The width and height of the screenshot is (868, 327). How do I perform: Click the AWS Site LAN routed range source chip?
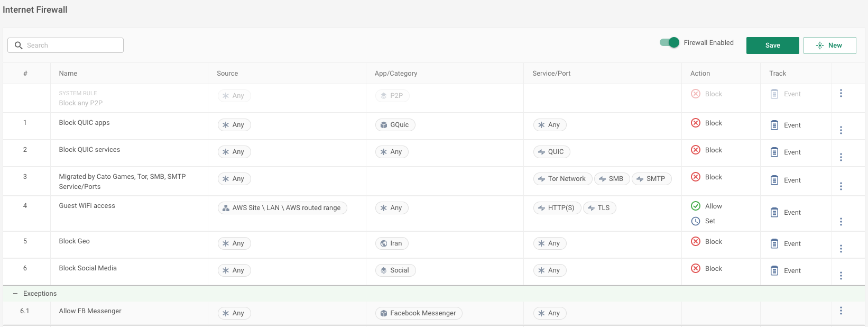[282, 208]
